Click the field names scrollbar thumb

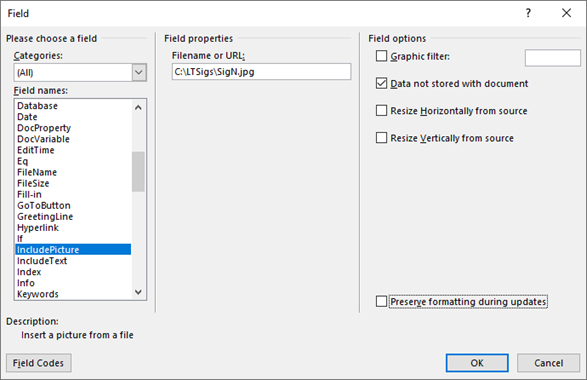(138, 171)
